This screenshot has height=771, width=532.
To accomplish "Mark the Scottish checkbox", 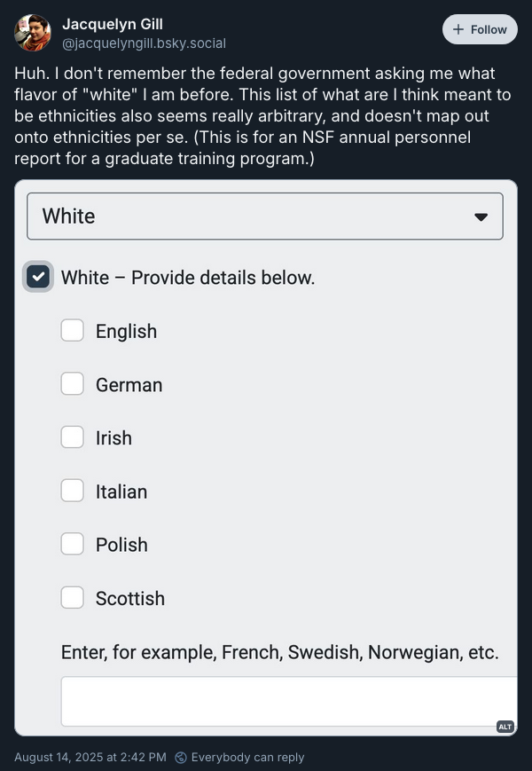I will (72, 597).
